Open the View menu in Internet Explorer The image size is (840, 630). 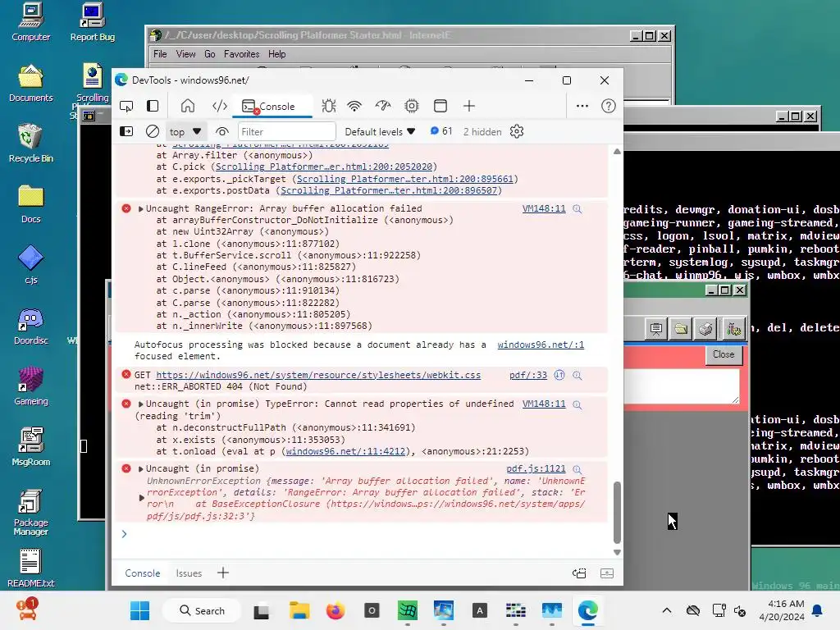point(186,54)
